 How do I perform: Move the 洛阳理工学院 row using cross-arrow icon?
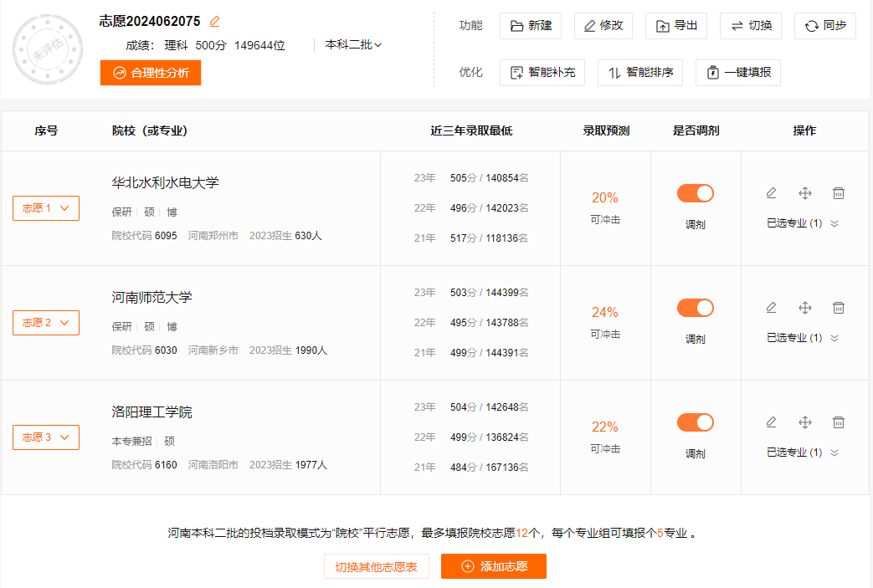[805, 422]
